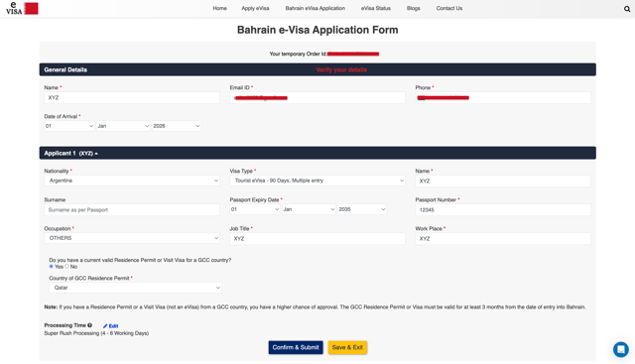Viewport: 635px width, 364px height.
Task: Click the 'Bahrain e-Visa Application Form' heading
Action: click(317, 30)
